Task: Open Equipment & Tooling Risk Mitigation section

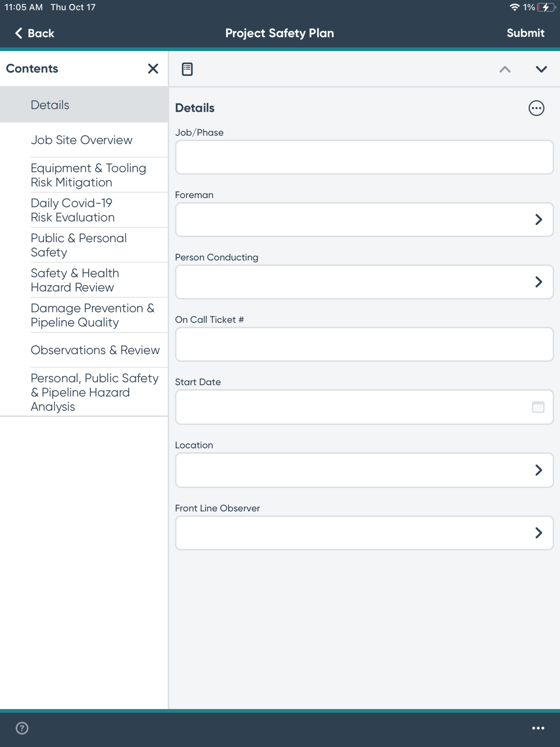Action: [x=88, y=175]
